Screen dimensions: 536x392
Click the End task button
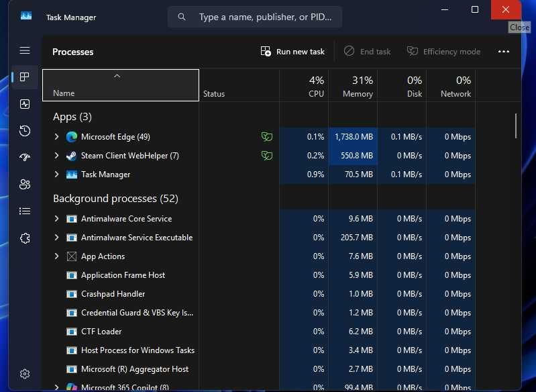coord(367,52)
